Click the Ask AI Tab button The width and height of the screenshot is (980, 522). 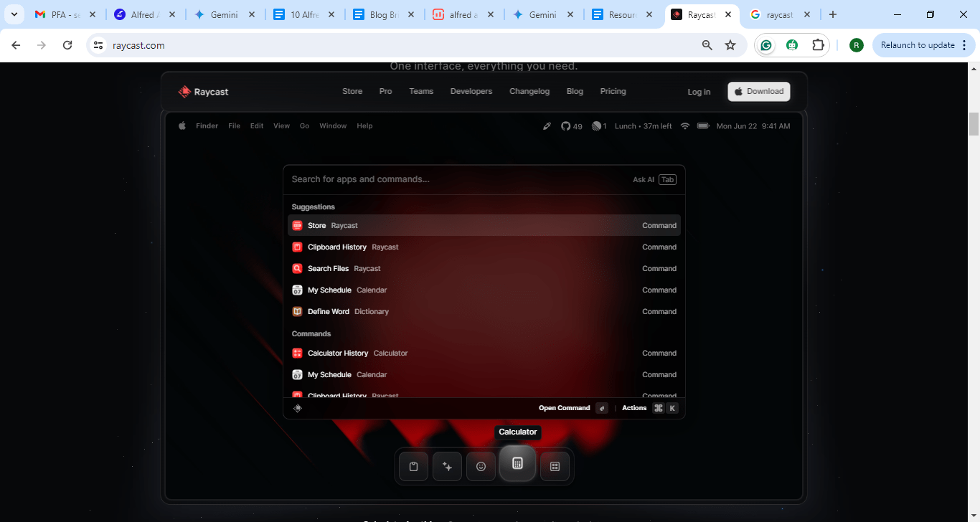654,180
